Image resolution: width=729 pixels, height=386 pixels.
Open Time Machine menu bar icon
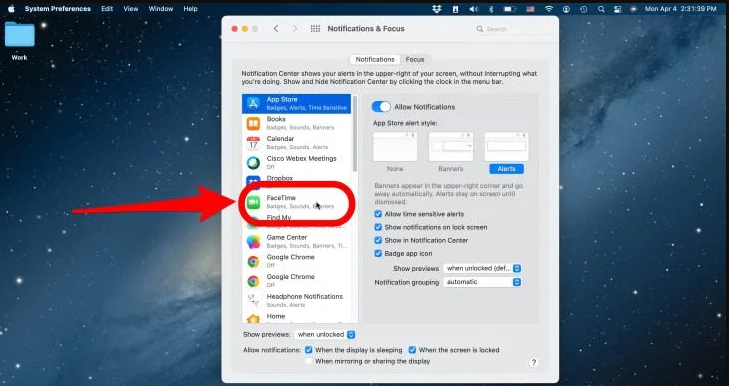(583, 9)
